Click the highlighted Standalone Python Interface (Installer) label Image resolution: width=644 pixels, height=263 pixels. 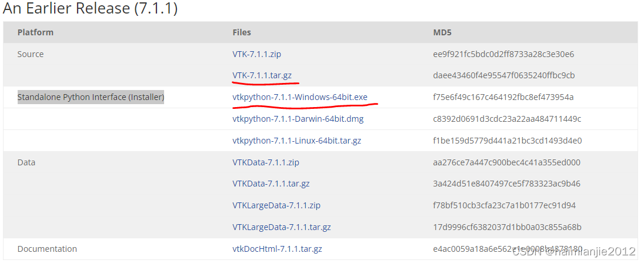click(91, 97)
